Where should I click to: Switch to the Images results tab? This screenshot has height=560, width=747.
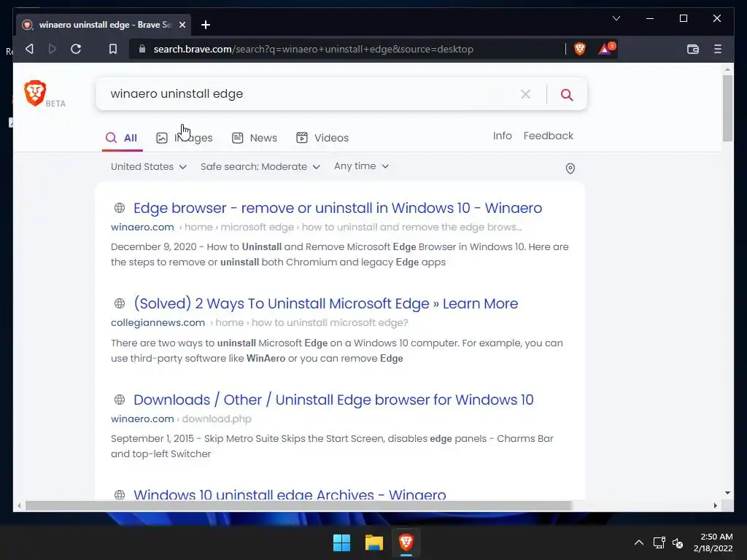coord(185,138)
